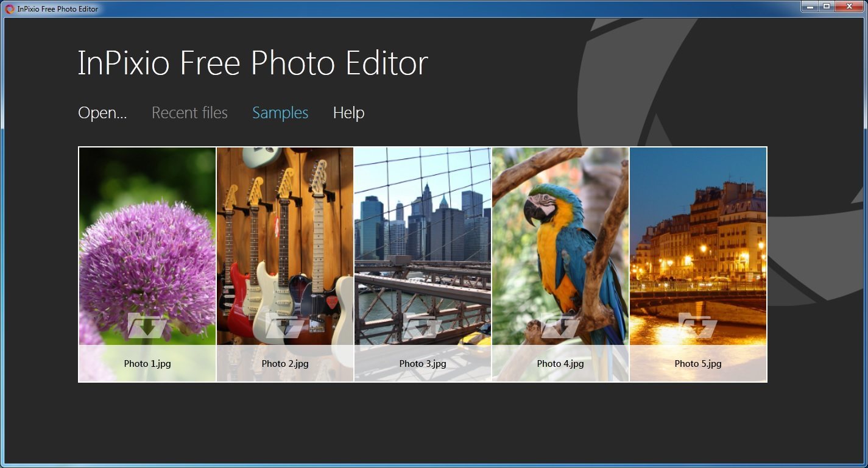Open the Help menu

pos(348,113)
